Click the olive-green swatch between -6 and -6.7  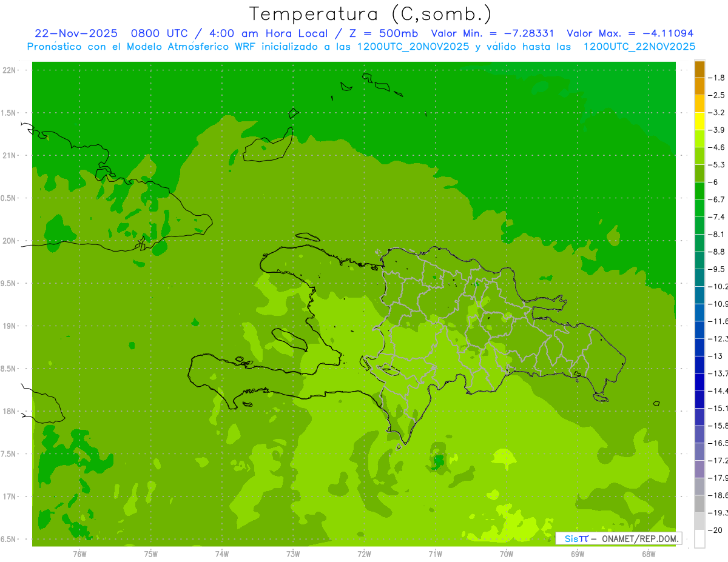tap(699, 191)
